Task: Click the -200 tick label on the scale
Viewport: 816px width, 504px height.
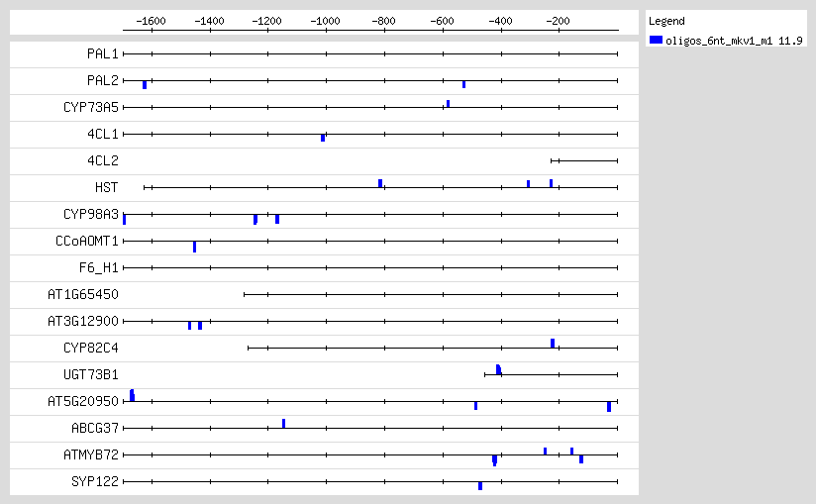Action: point(559,20)
